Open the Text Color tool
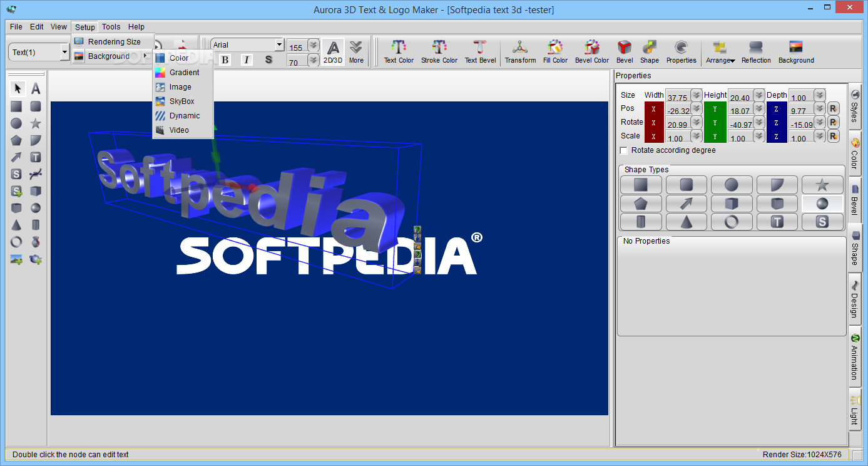This screenshot has height=466, width=868. click(x=399, y=52)
